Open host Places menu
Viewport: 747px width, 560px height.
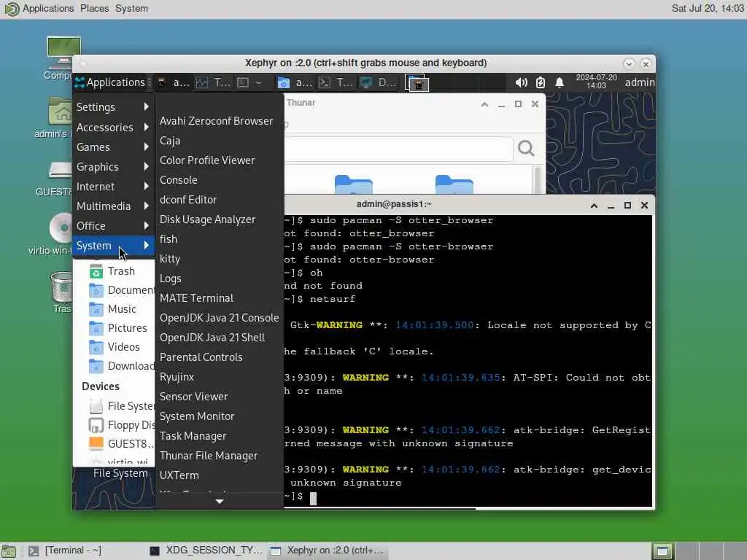94,8
